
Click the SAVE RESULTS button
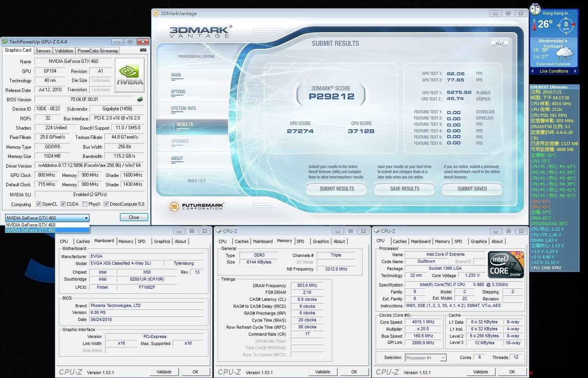coord(404,189)
